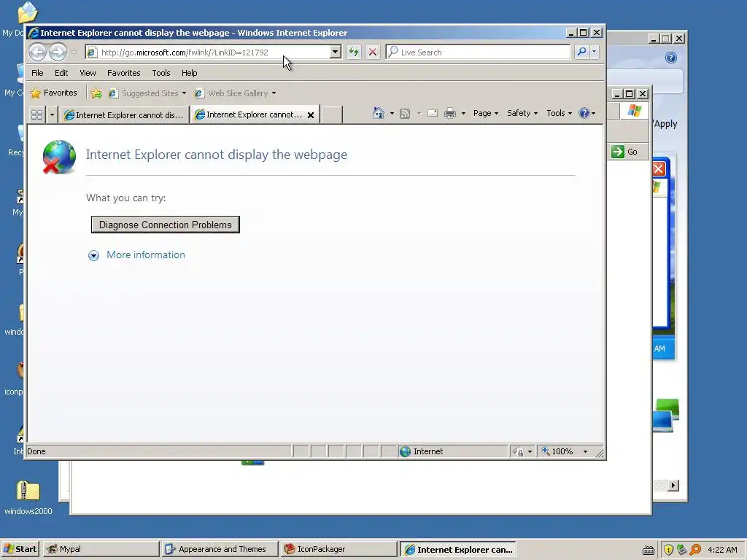Image resolution: width=747 pixels, height=560 pixels.
Task: Open the windows2000 zip on desktop
Action: (x=28, y=497)
